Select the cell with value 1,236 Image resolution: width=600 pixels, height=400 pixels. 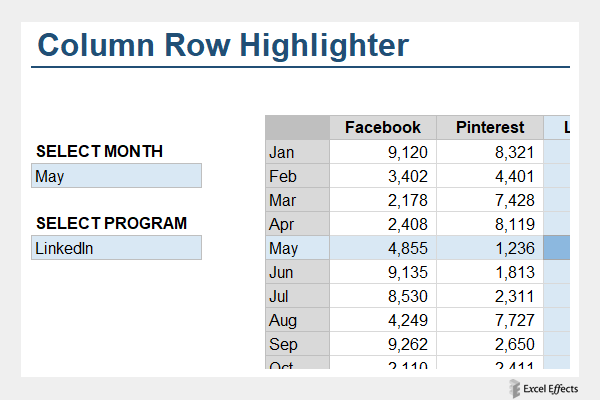pos(489,248)
